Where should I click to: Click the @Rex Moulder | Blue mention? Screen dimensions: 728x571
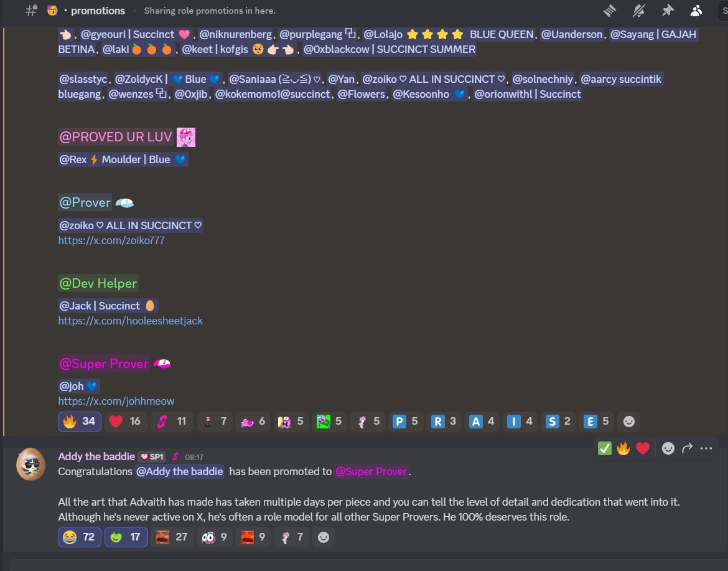pyautogui.click(x=123, y=159)
